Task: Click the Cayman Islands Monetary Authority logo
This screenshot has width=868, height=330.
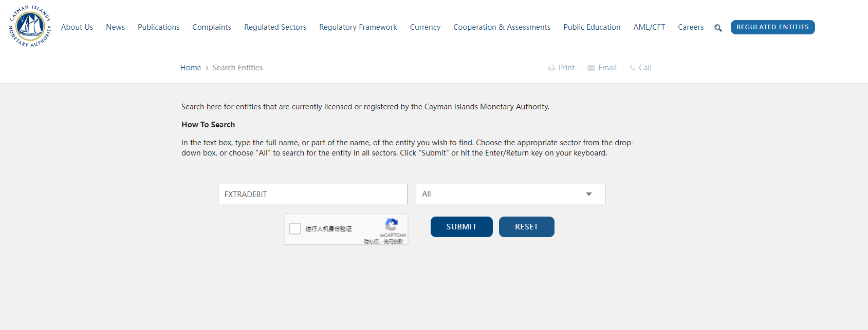Action: click(x=30, y=27)
